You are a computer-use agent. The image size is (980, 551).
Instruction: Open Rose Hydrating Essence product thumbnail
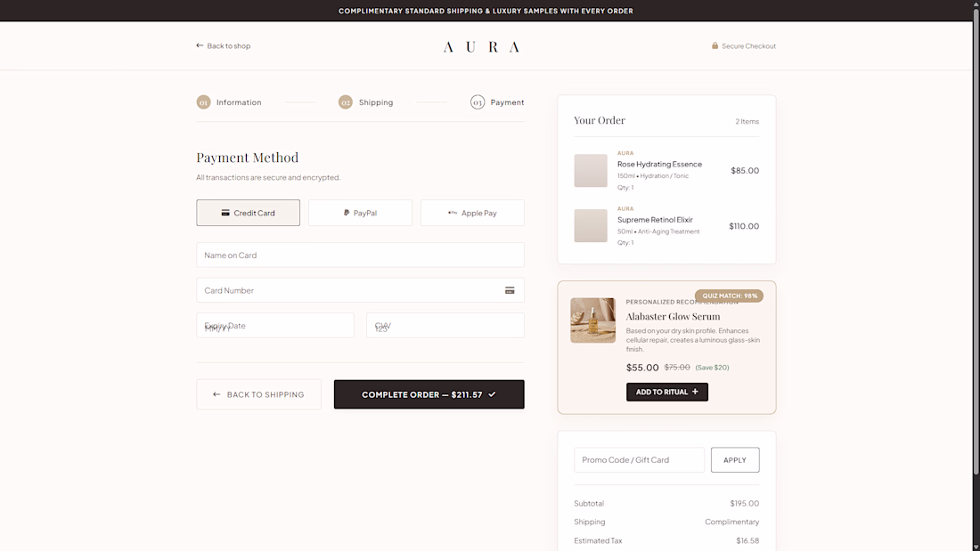pyautogui.click(x=591, y=171)
